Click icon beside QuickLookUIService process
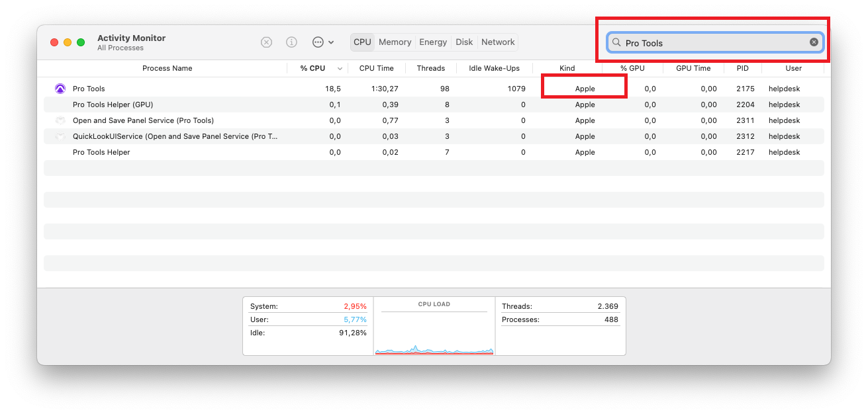 (60, 136)
